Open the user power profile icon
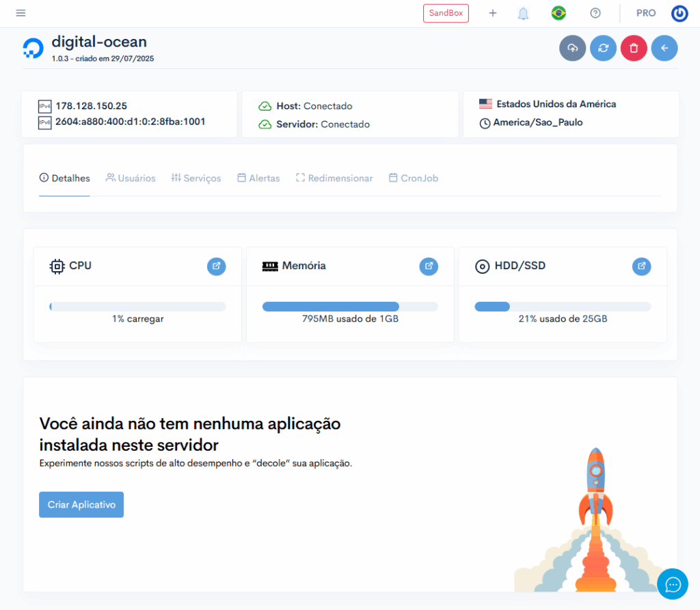 pyautogui.click(x=679, y=14)
